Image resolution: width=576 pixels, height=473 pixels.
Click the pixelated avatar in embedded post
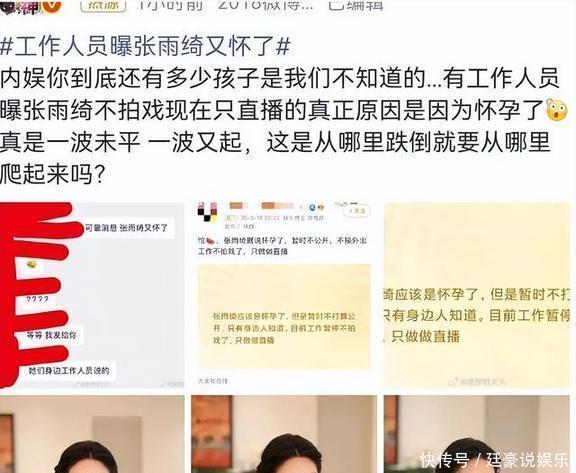[206, 212]
